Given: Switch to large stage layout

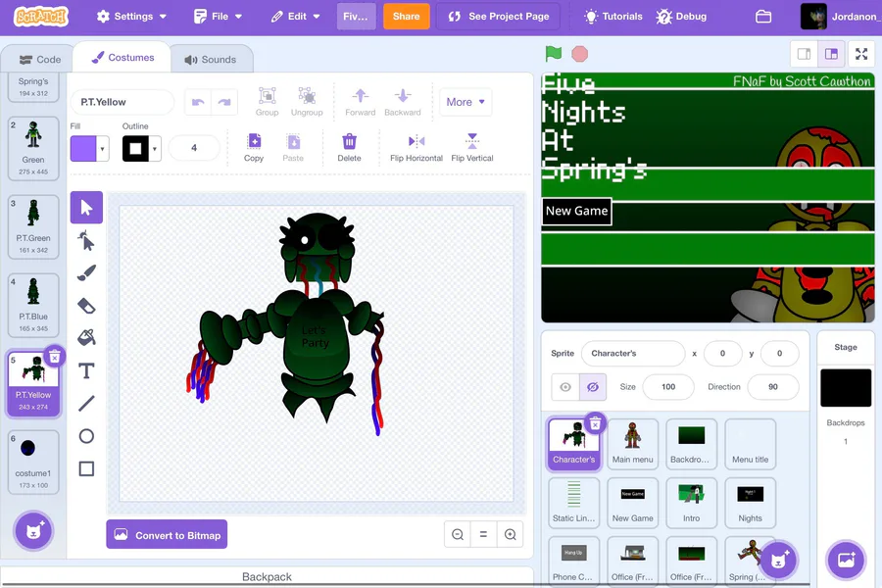Looking at the screenshot, I should click(831, 54).
